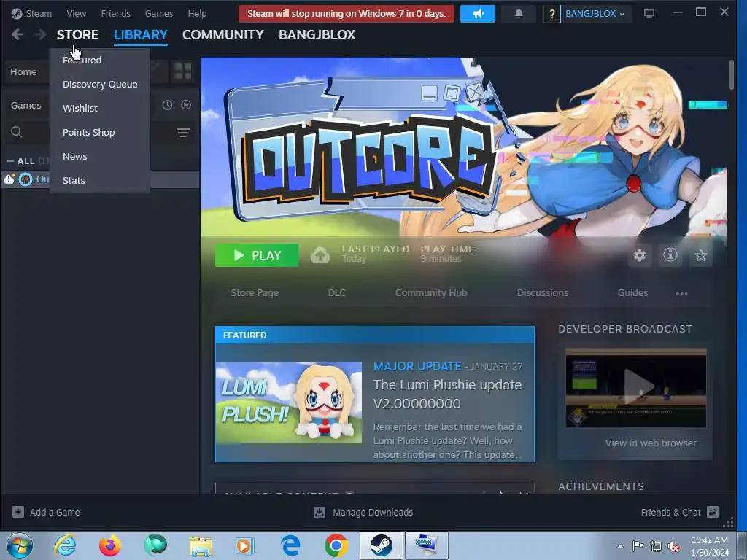
Task: Launch Firefox from taskbar
Action: 110,545
